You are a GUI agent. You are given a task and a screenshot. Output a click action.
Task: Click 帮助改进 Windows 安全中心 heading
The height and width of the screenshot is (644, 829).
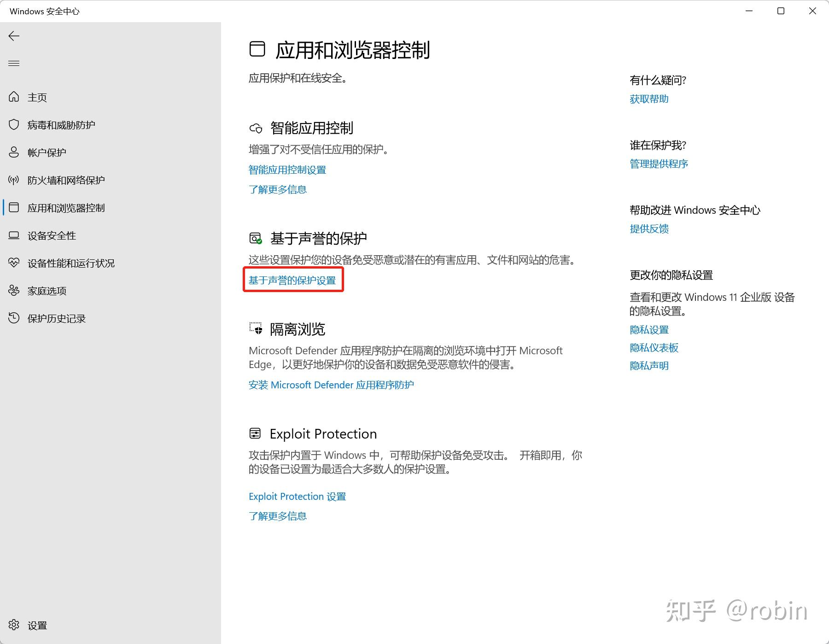(x=695, y=210)
